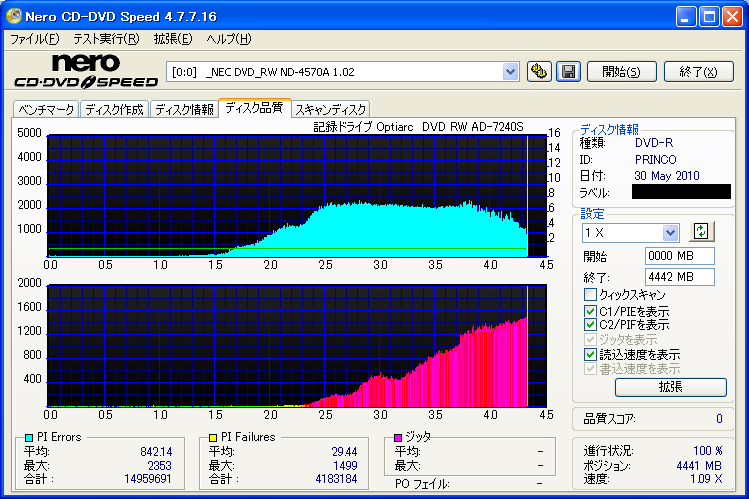
Task: Switch to the ベンチマーク tab
Action: pyautogui.click(x=46, y=109)
